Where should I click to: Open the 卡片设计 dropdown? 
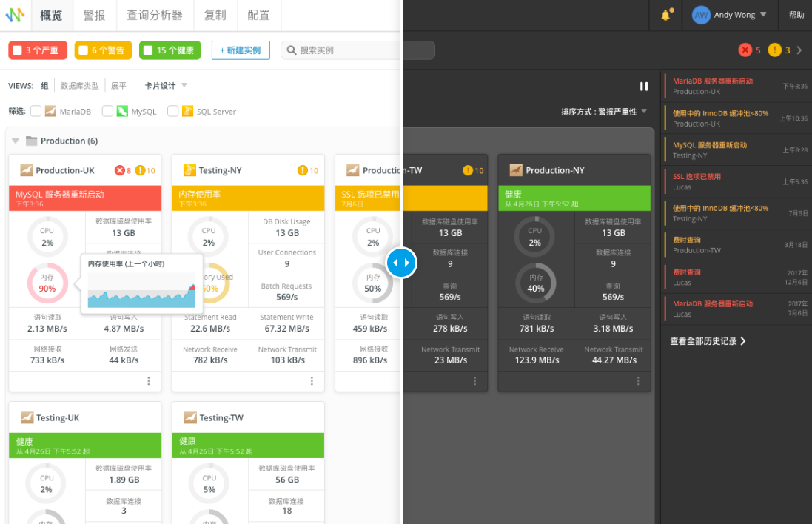pos(165,86)
